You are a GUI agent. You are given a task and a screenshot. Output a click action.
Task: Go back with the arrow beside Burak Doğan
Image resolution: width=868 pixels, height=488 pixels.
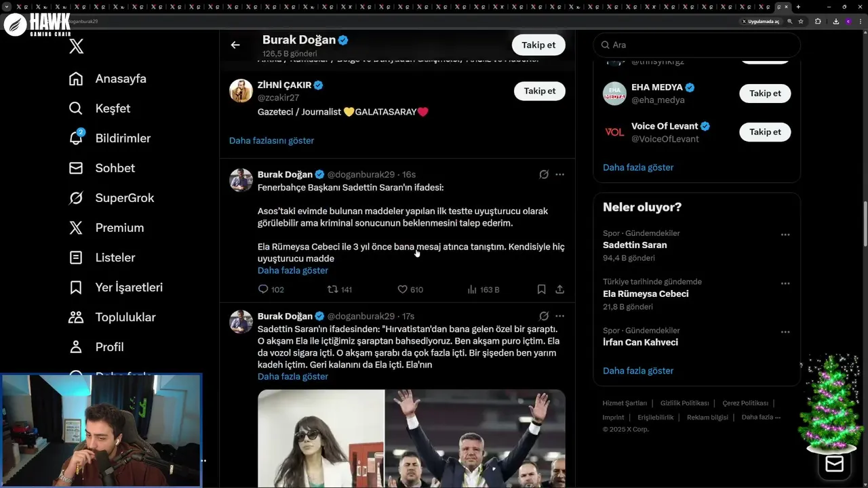tap(235, 45)
